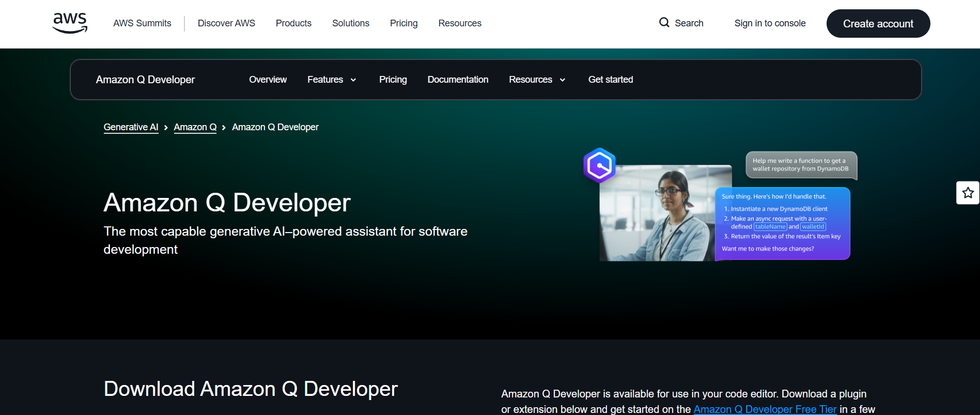Open Amazon Q Developer Free Tier link
This screenshot has height=415, width=980.
tap(765, 409)
